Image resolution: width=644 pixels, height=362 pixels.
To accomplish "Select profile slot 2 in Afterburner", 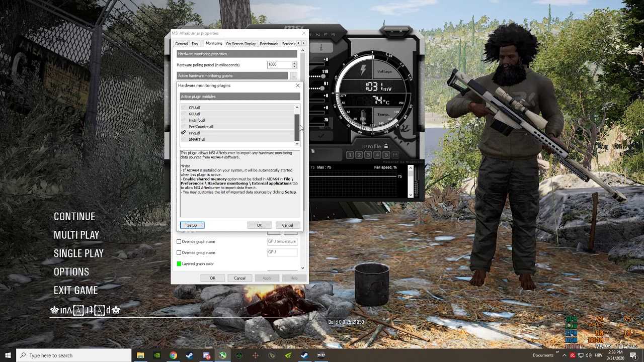I will (359, 155).
